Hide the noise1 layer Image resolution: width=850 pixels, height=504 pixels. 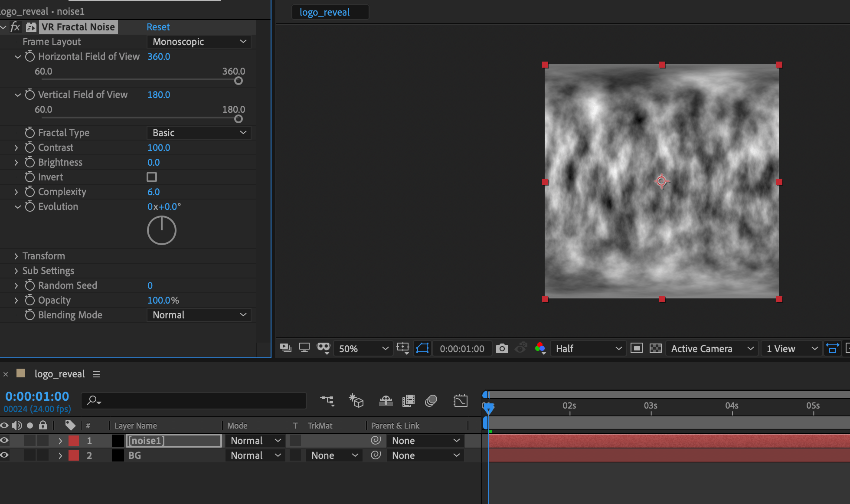4,440
